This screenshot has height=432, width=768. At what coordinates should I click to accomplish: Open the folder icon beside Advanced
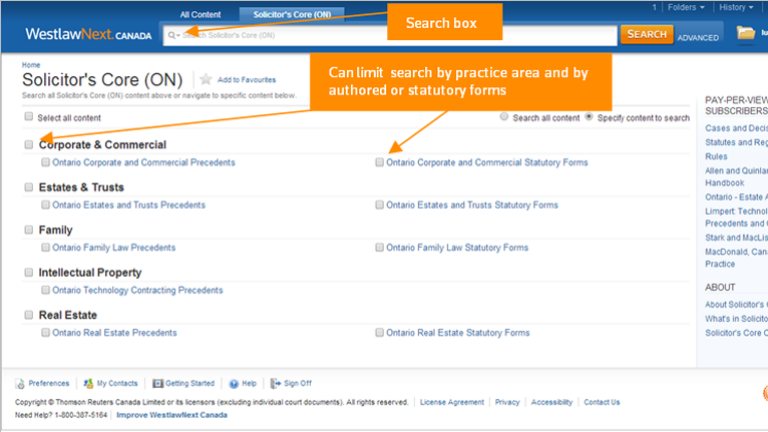click(x=745, y=33)
